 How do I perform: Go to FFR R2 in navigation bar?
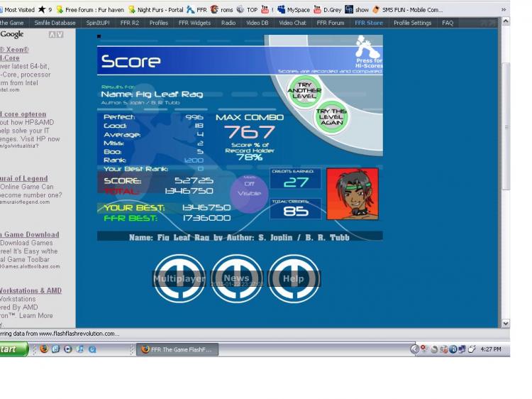tap(130, 23)
